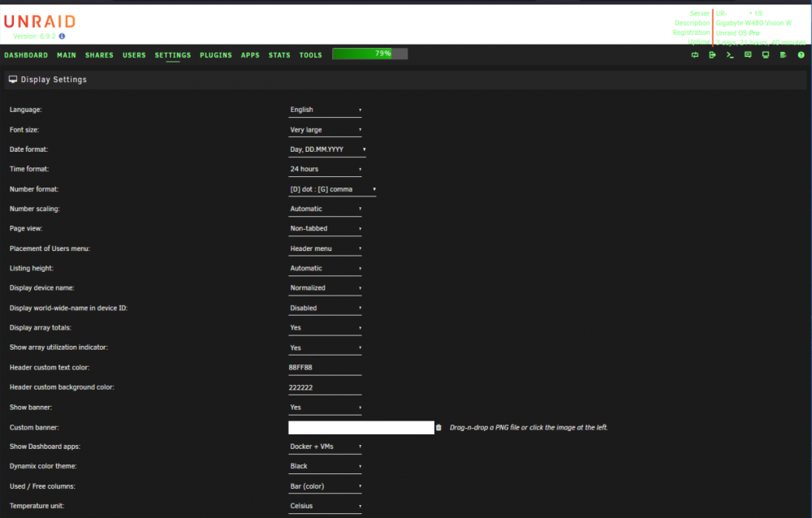Open the Show array utilization indicator dropdown
Image resolution: width=812 pixels, height=518 pixels.
click(x=326, y=348)
